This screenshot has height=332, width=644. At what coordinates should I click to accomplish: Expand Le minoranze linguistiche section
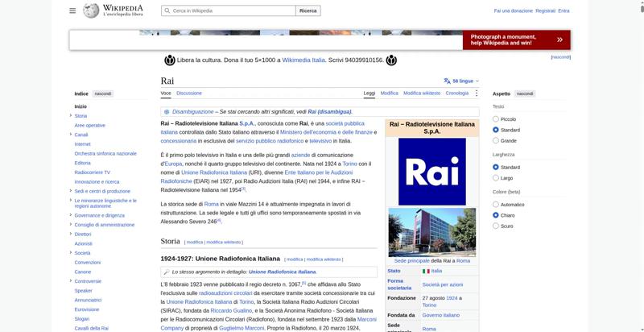pos(71,201)
